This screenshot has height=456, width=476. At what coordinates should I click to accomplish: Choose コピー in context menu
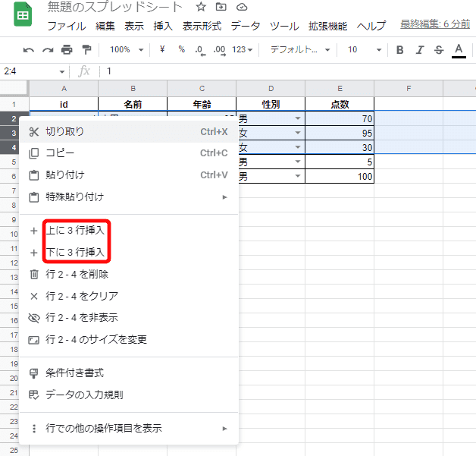(129, 153)
